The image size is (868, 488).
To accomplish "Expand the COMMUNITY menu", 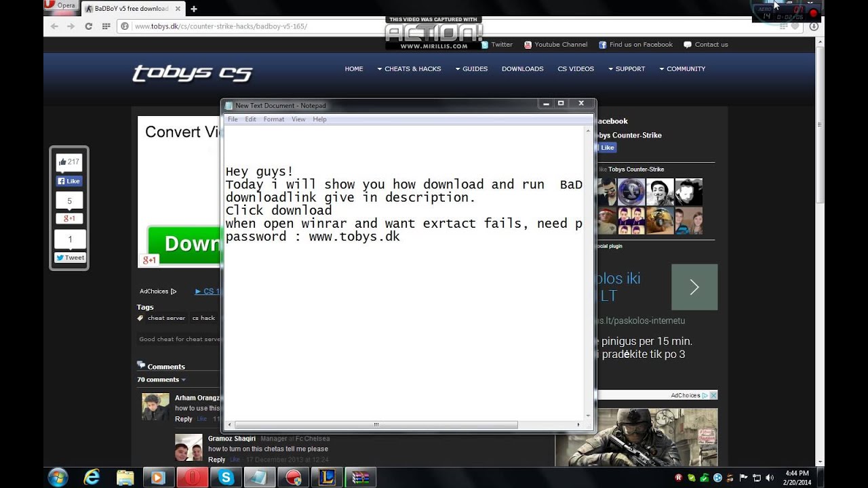I will pos(682,69).
